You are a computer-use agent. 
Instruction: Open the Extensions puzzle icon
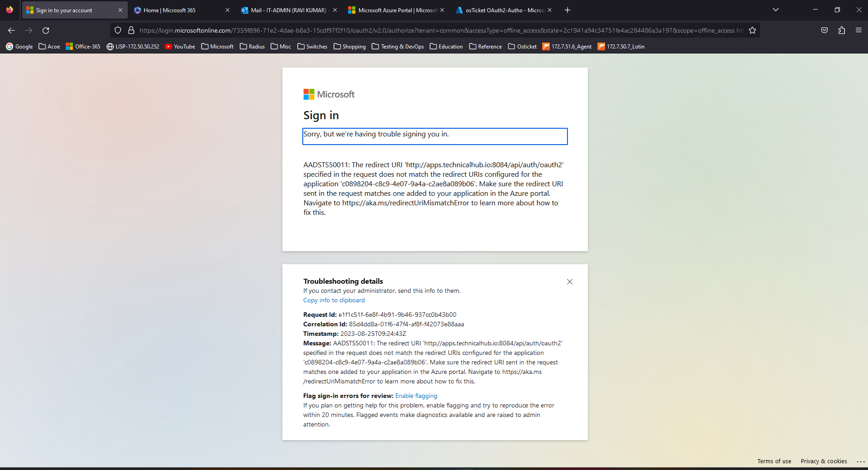tap(842, 30)
